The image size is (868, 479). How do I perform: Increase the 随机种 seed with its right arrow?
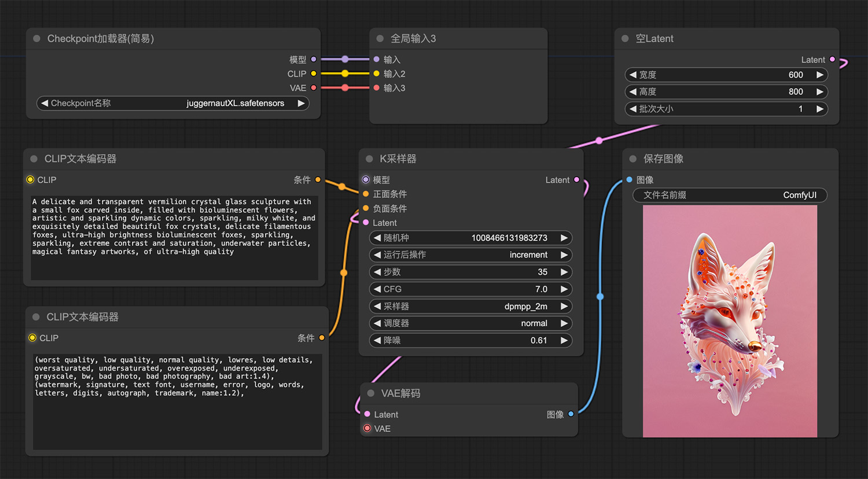564,238
